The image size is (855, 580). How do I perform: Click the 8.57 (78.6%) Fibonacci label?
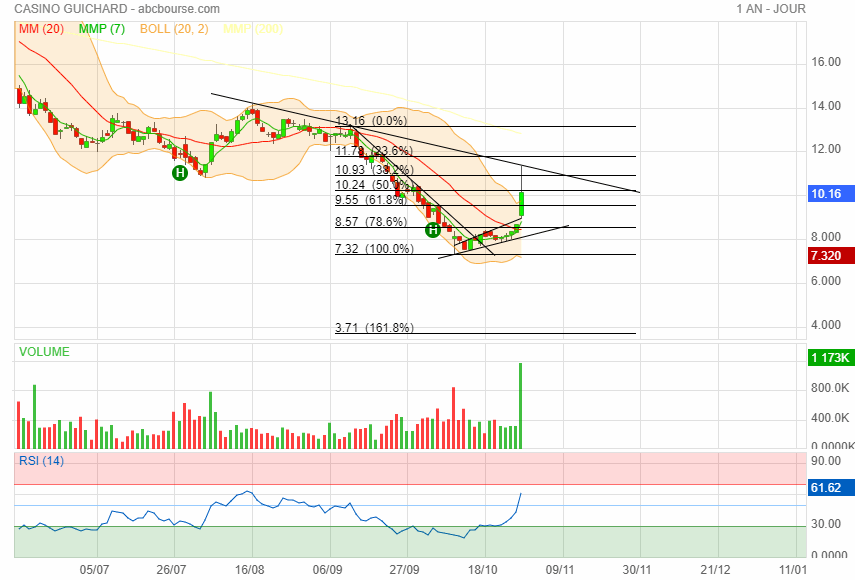(x=371, y=222)
